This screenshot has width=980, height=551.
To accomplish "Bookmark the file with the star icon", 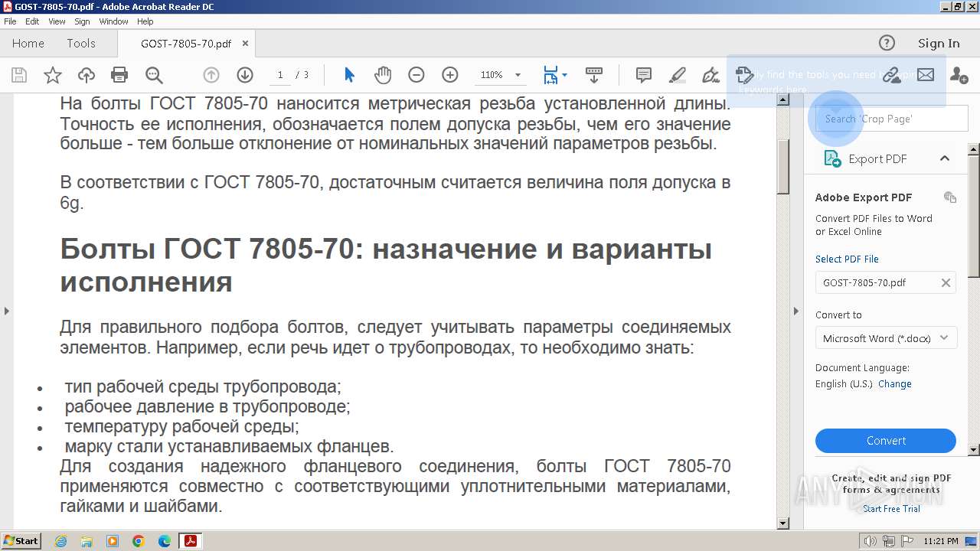I will tap(53, 75).
